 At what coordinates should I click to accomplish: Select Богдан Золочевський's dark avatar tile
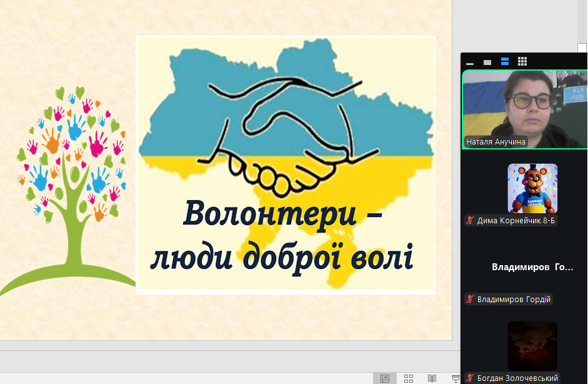pyautogui.click(x=532, y=345)
